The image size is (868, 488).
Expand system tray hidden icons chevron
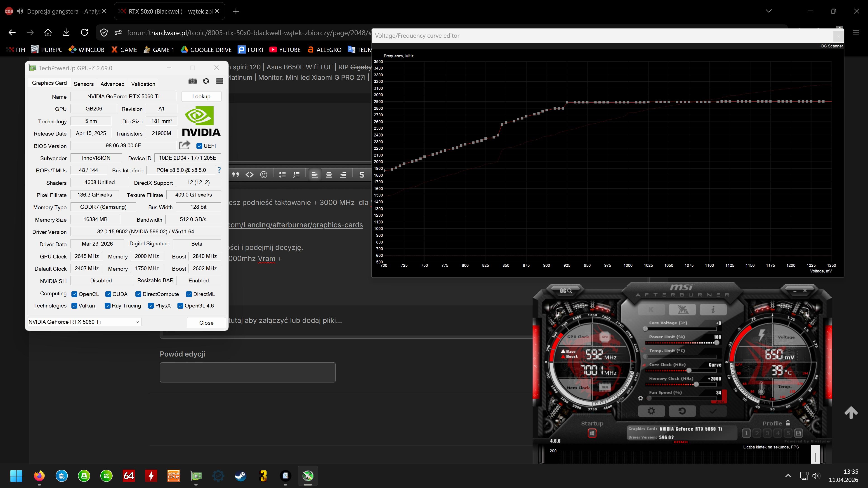[788, 476]
